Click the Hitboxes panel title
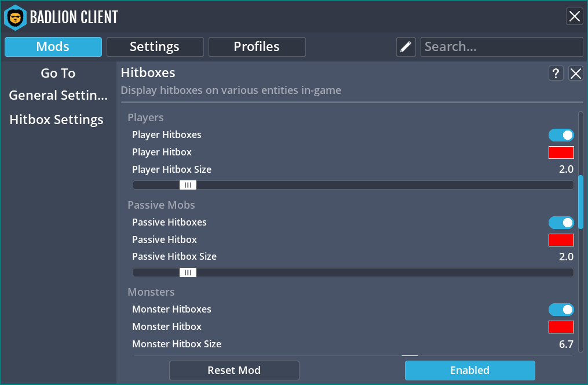 coord(148,72)
